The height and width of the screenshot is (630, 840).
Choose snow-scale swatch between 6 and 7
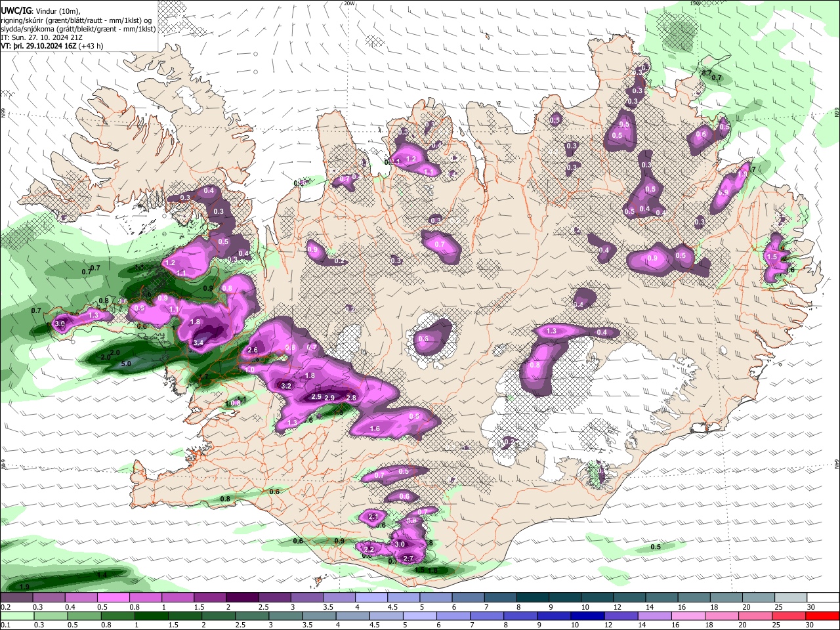[x=469, y=598]
